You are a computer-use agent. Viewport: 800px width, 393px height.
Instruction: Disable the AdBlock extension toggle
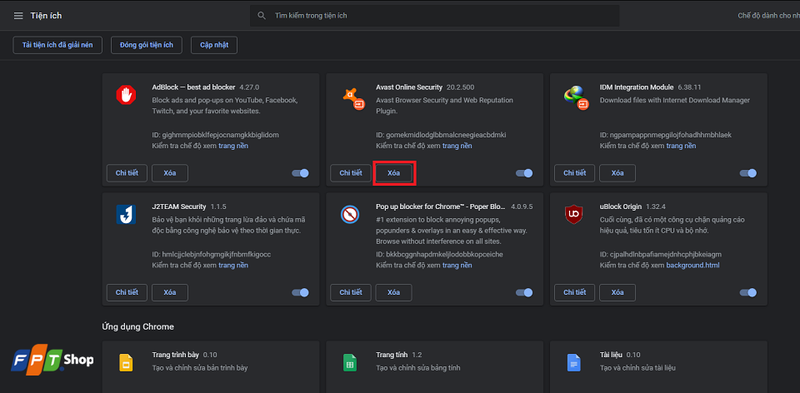[x=301, y=173]
